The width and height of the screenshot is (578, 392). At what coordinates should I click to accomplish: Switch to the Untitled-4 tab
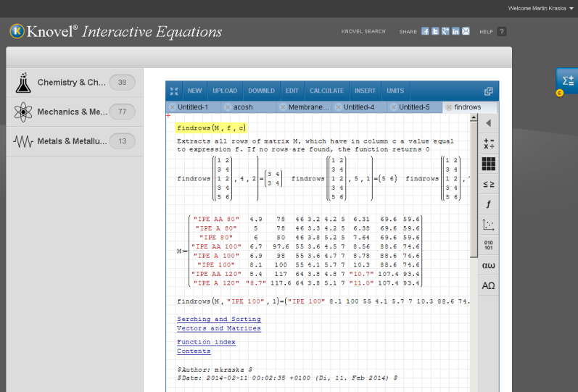pos(358,107)
